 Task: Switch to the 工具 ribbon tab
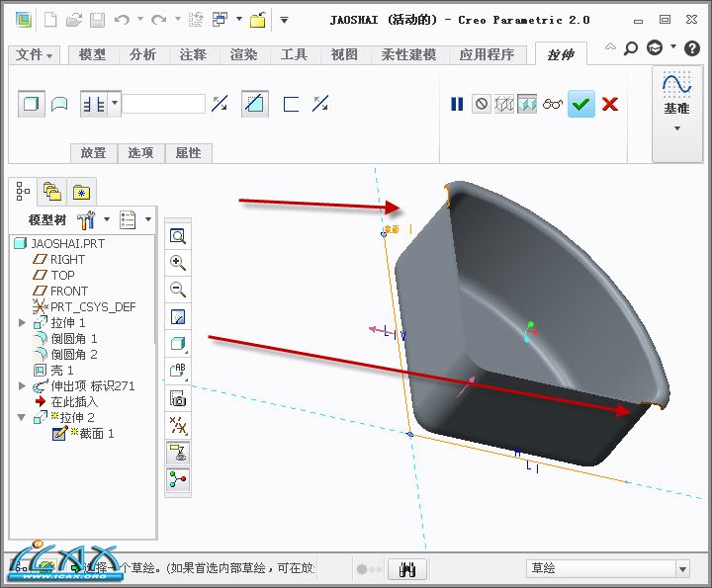pyautogui.click(x=295, y=55)
